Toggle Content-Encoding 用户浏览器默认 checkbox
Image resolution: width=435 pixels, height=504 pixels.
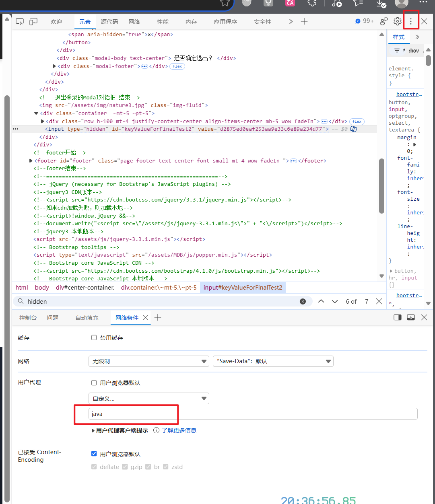[x=94, y=454]
